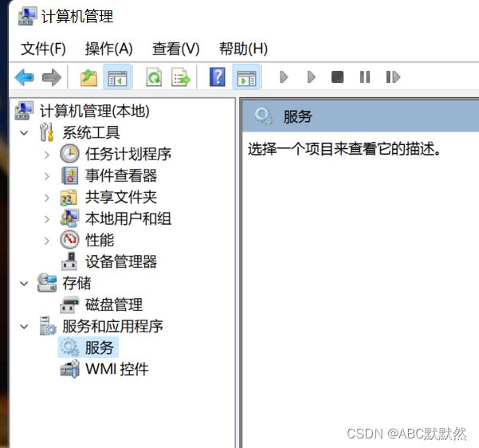
Task: Click the Restart service toolbar button
Action: click(x=393, y=77)
